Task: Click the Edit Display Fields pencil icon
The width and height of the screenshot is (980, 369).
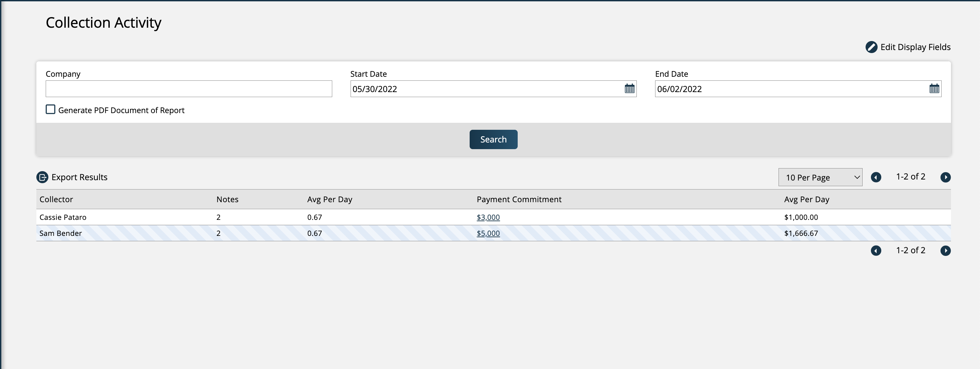Action: click(871, 47)
